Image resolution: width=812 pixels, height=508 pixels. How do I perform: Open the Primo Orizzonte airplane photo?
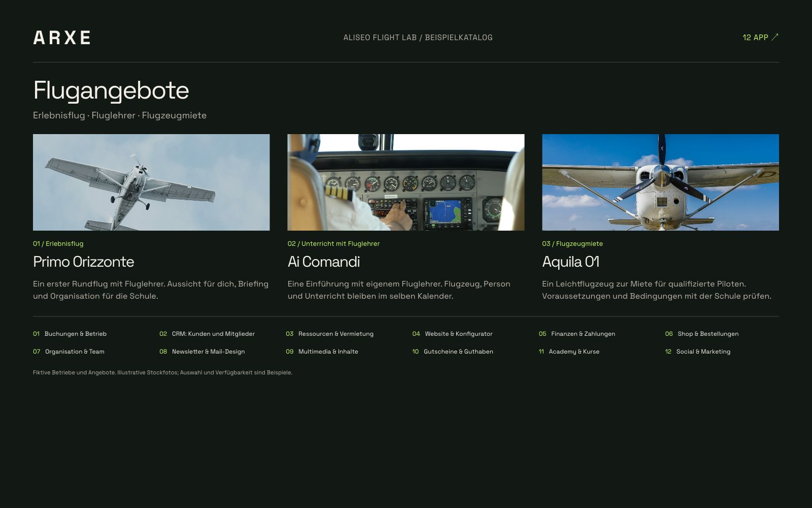tap(151, 182)
